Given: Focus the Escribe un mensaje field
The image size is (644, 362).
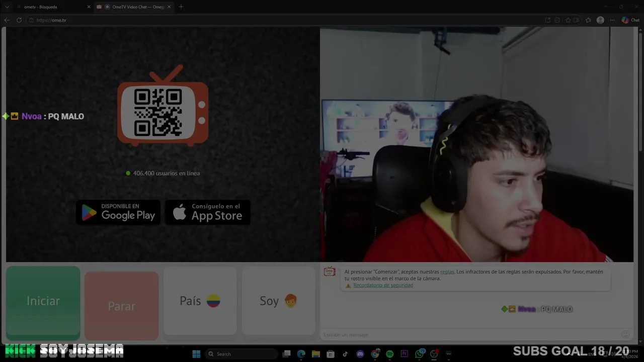Looking at the screenshot, I should click(x=470, y=334).
